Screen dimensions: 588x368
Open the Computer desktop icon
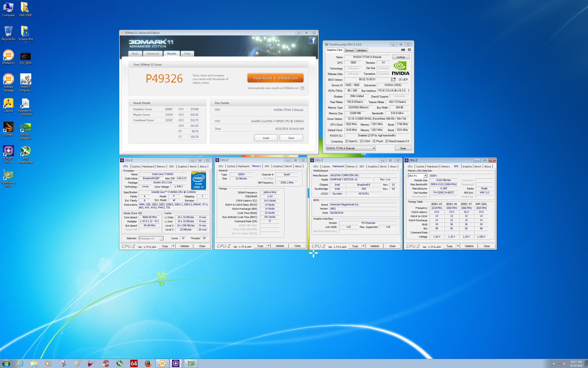(8, 9)
